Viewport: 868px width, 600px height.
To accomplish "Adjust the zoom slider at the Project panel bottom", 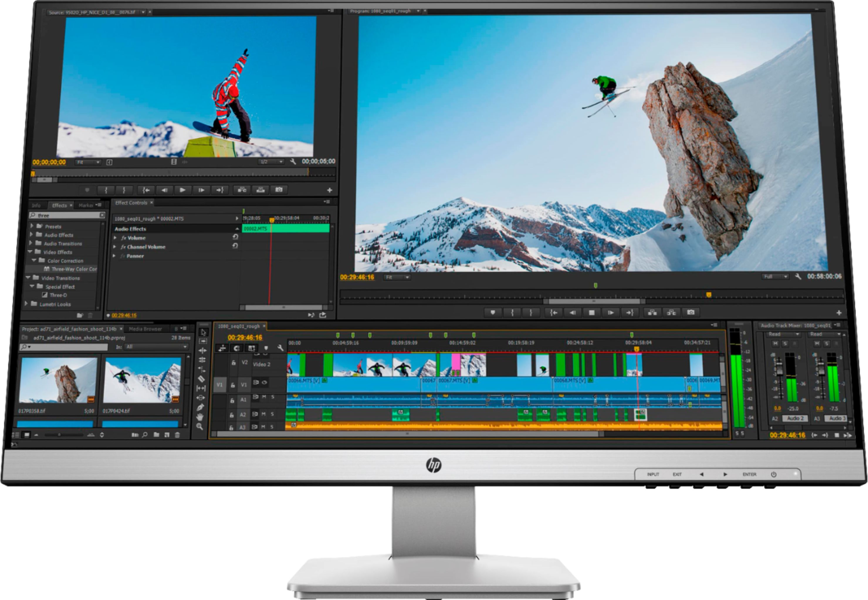I will coord(59,435).
